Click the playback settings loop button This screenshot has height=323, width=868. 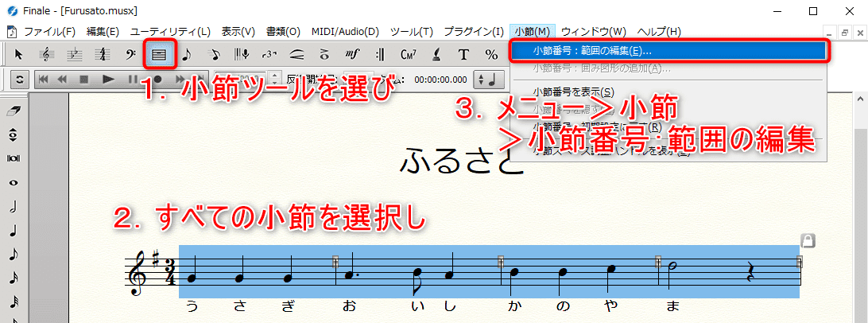[19, 80]
